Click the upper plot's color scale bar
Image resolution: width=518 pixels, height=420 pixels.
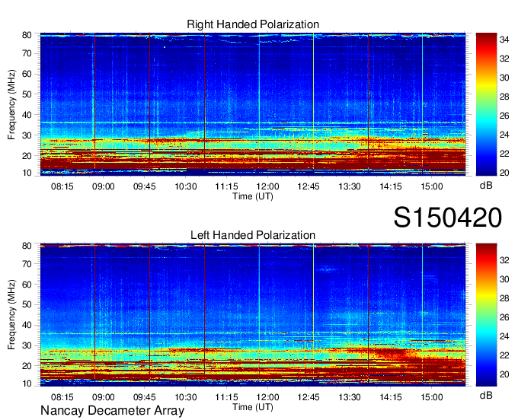point(486,104)
